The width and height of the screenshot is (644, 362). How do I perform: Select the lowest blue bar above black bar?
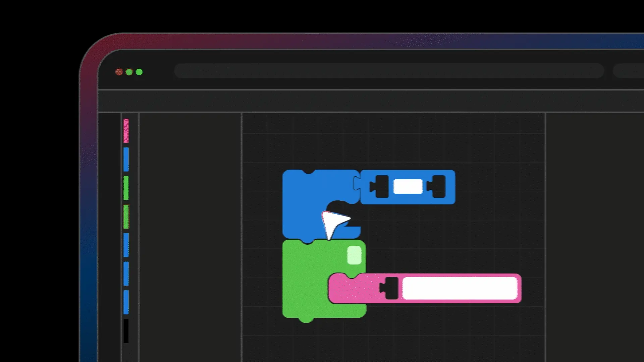pyautogui.click(x=126, y=302)
